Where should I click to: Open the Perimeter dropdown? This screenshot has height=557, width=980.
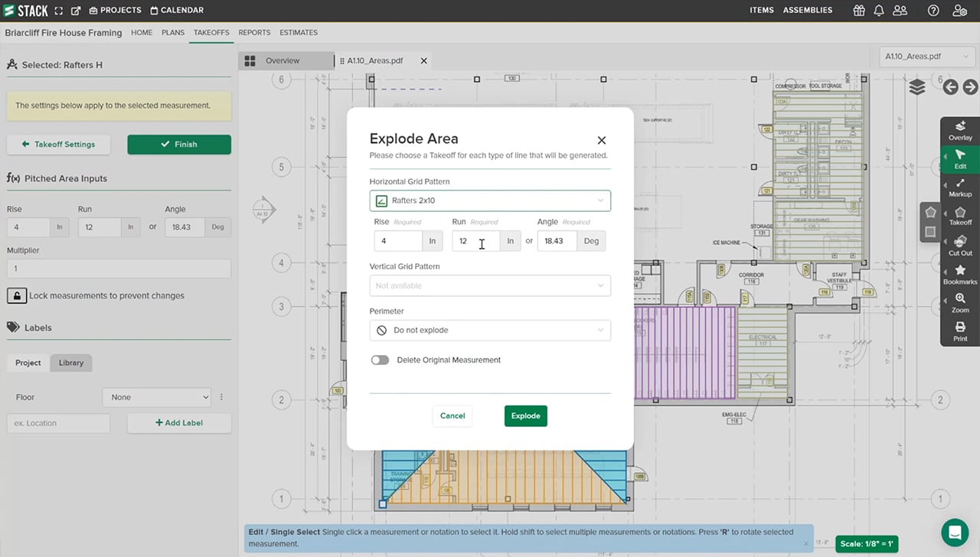[x=490, y=330]
